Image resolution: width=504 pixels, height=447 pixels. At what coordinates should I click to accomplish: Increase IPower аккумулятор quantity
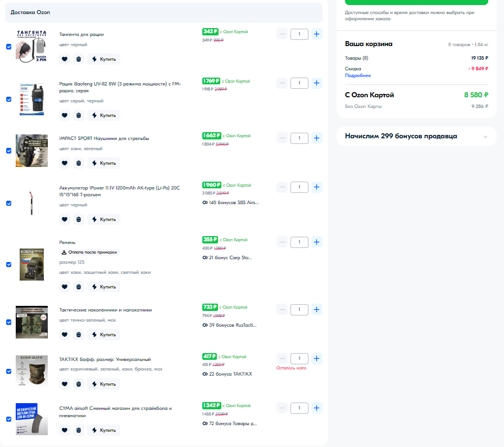(x=316, y=187)
